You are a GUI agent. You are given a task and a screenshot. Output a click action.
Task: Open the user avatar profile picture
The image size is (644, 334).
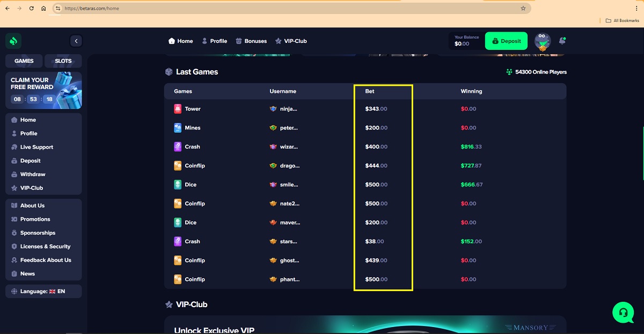coord(543,41)
